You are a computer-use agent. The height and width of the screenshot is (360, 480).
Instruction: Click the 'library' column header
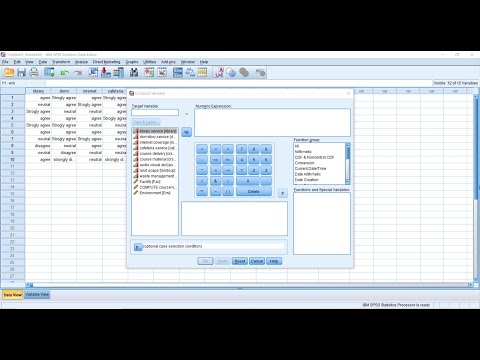(x=38, y=91)
